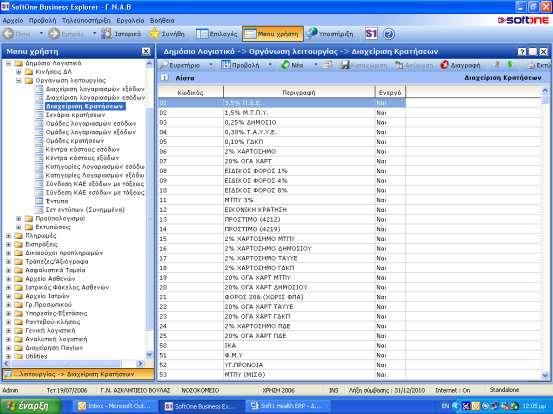Image resolution: width=553 pixels, height=414 pixels.
Task: Open dropdown arrow next to Back button
Action: tap(41, 34)
